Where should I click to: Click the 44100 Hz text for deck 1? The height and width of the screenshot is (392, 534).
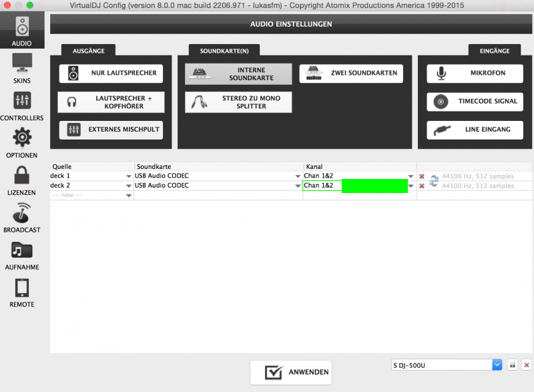pyautogui.click(x=477, y=176)
